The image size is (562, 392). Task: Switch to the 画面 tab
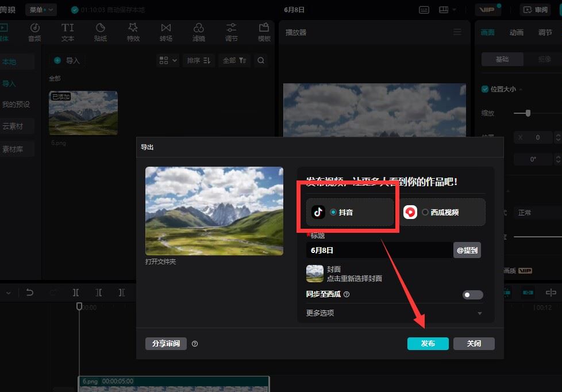click(487, 32)
